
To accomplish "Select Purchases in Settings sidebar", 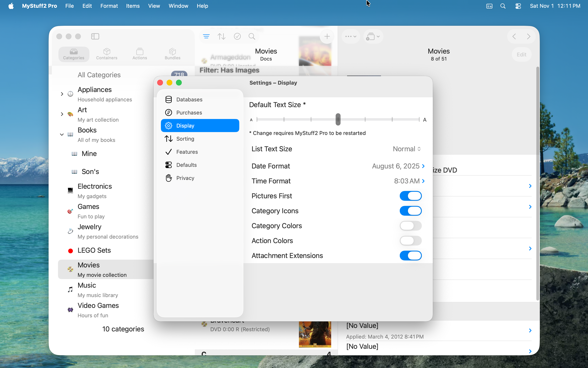I will click(200, 112).
